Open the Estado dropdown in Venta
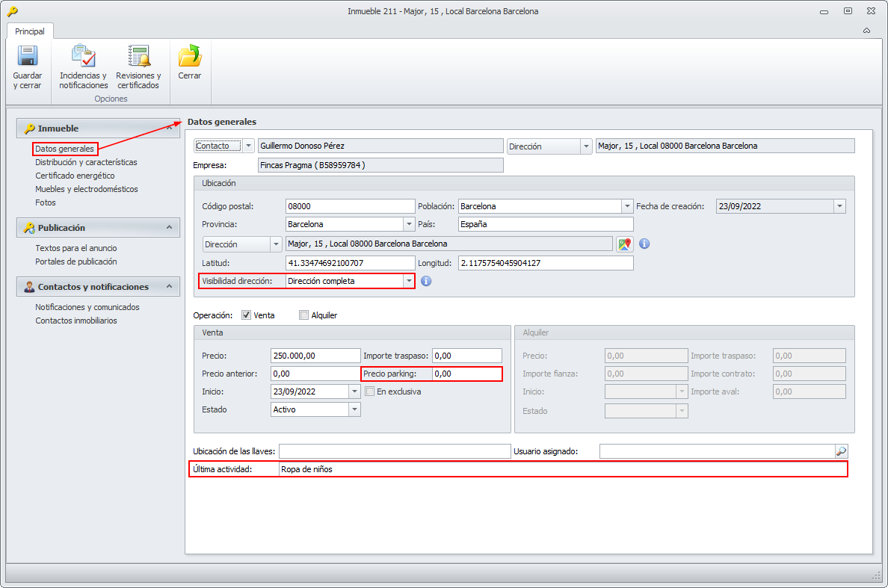 tap(354, 409)
